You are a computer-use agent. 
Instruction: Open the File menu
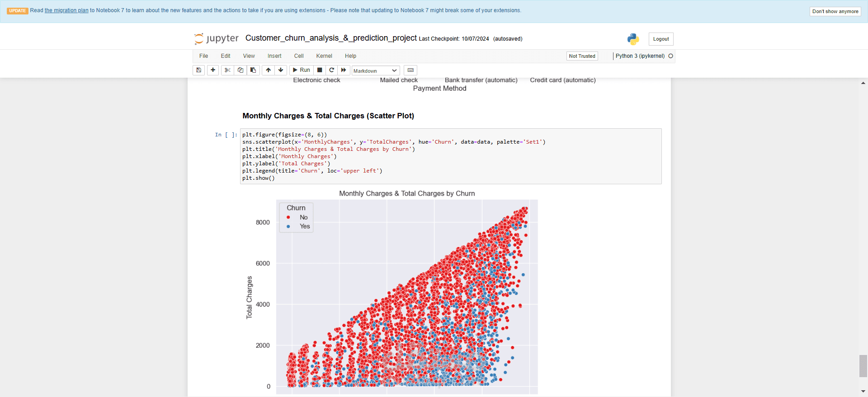point(204,56)
